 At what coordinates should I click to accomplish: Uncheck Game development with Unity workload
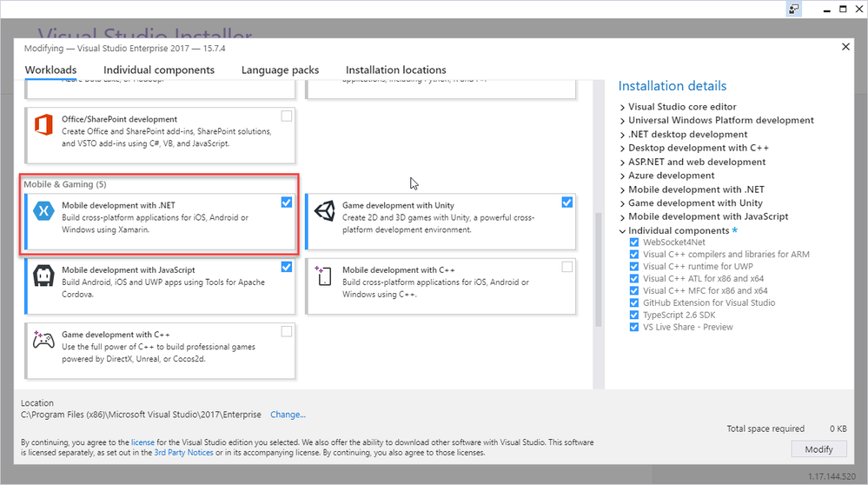(567, 203)
